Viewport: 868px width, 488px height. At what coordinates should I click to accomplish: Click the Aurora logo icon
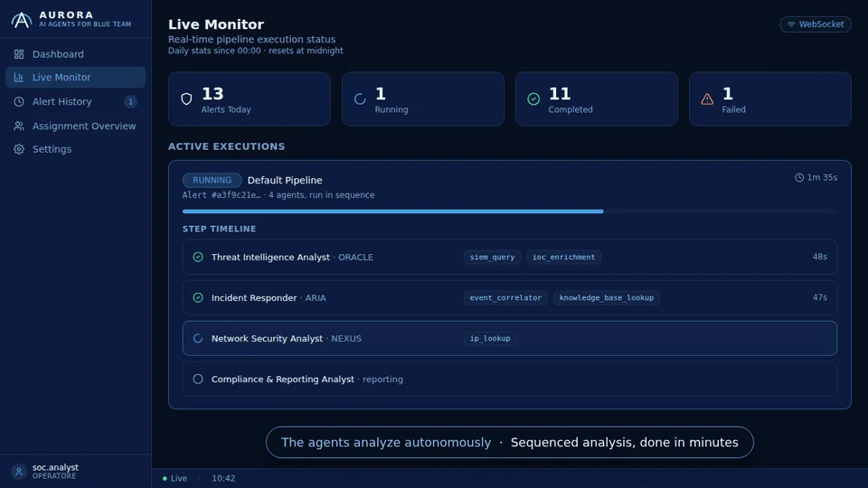pyautogui.click(x=22, y=20)
